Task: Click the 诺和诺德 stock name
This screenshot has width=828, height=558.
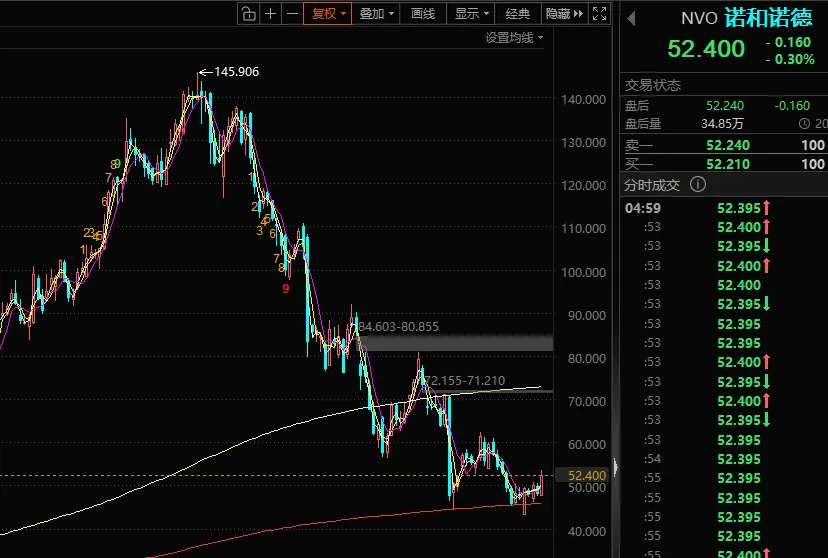Action: pyautogui.click(x=768, y=18)
